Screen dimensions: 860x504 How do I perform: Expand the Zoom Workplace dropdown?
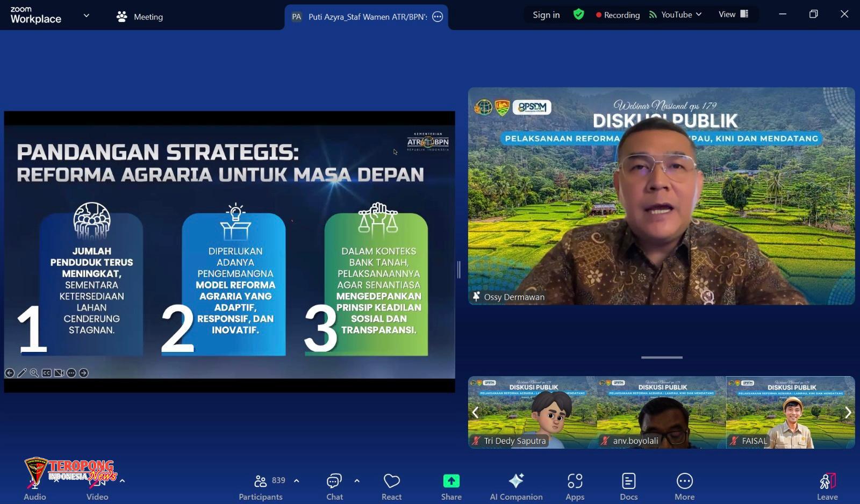(x=86, y=16)
